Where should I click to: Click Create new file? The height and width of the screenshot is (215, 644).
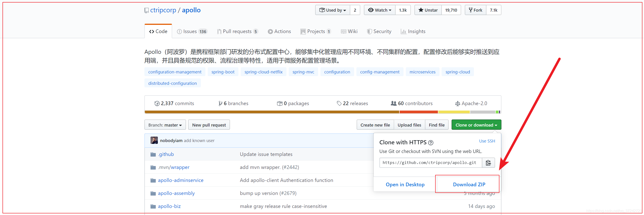click(x=375, y=125)
